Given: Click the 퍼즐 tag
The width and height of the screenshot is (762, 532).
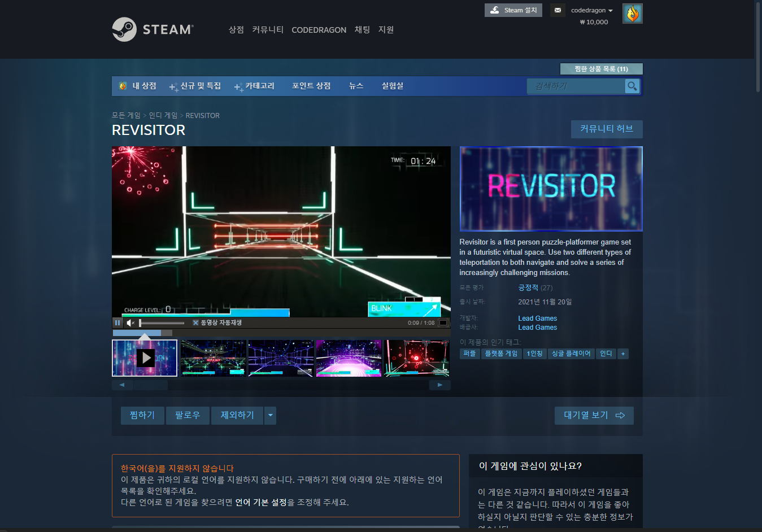Looking at the screenshot, I should click(x=470, y=354).
